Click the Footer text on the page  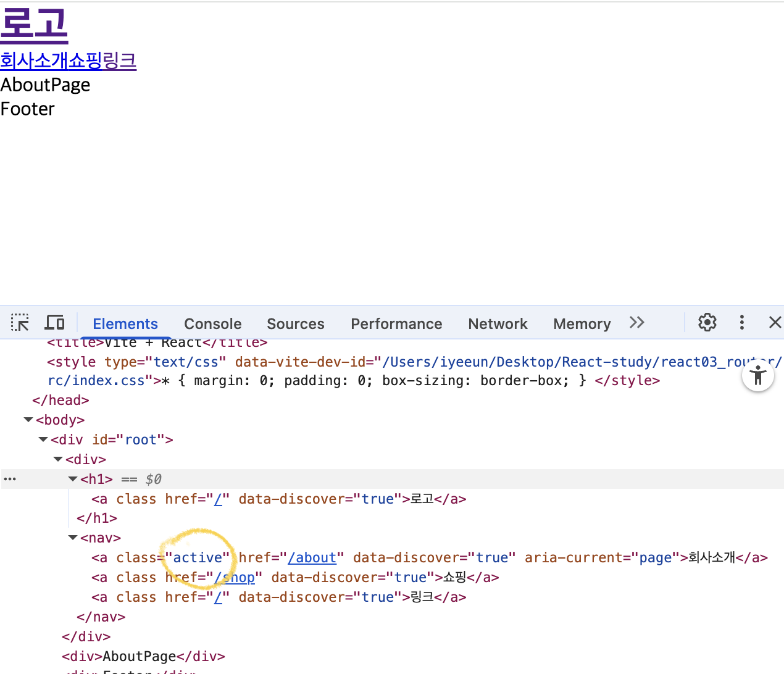click(28, 109)
